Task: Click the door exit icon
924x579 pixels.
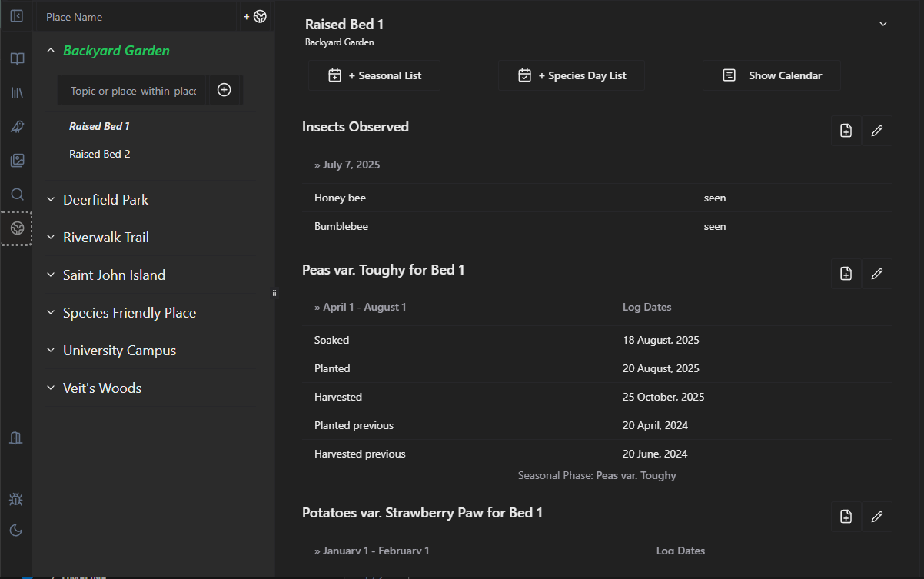Action: [x=16, y=438]
